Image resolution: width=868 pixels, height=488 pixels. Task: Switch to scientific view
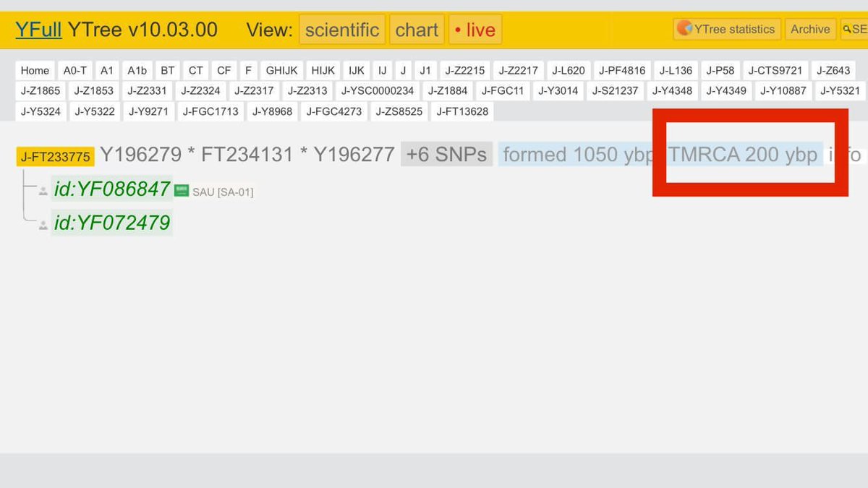click(x=342, y=30)
